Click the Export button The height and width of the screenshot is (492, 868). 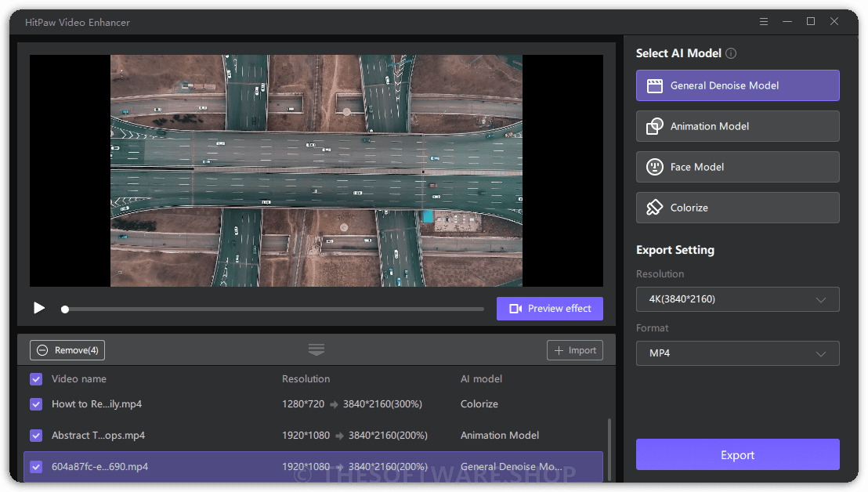737,455
